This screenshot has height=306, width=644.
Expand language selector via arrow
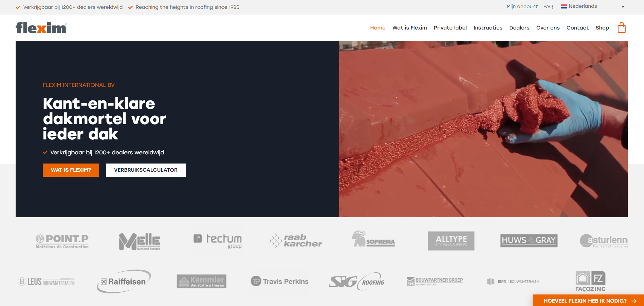pos(623,7)
